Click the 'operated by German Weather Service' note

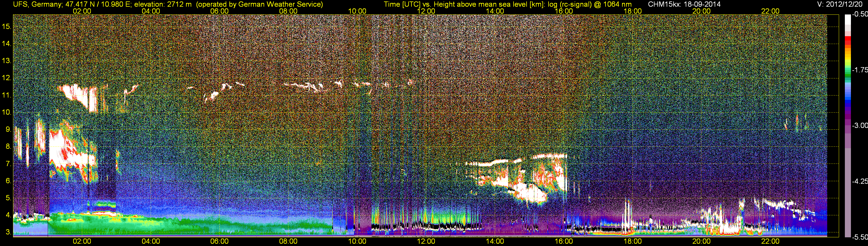click(x=260, y=4)
